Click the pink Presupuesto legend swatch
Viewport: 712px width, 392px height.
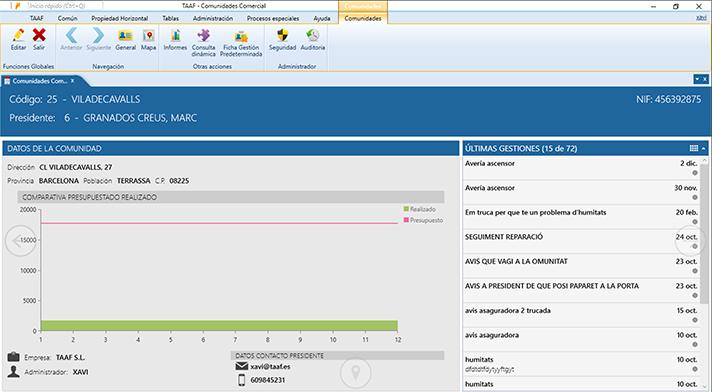point(406,220)
